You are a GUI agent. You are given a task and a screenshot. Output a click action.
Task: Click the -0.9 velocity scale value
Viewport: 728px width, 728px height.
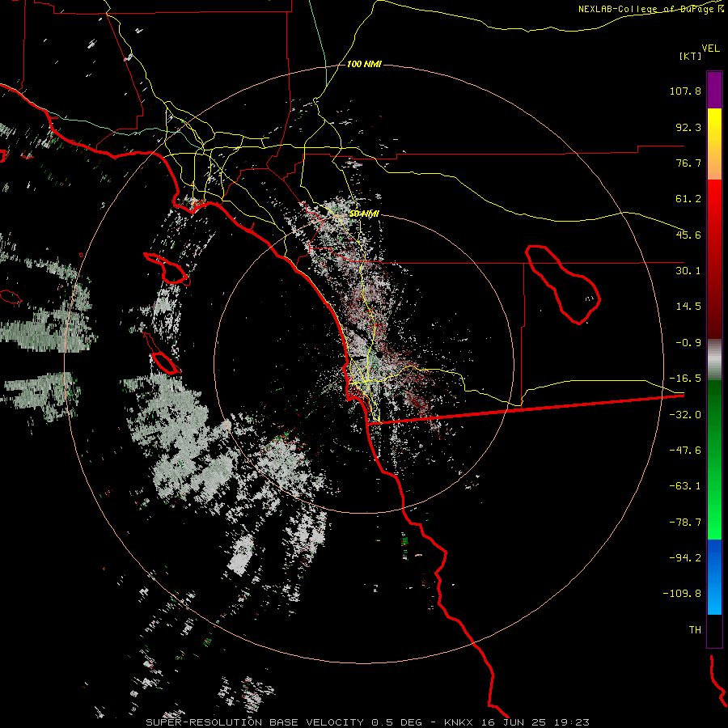coord(688,343)
